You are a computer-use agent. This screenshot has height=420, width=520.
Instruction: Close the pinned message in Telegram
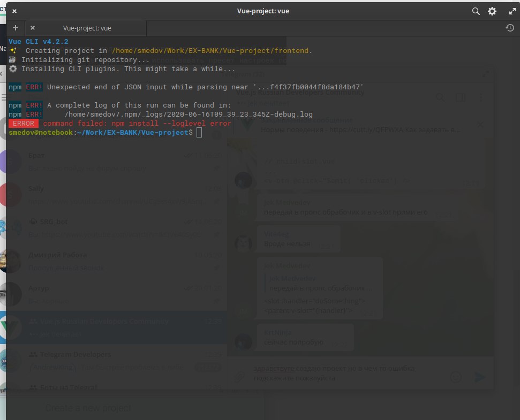pos(480,125)
